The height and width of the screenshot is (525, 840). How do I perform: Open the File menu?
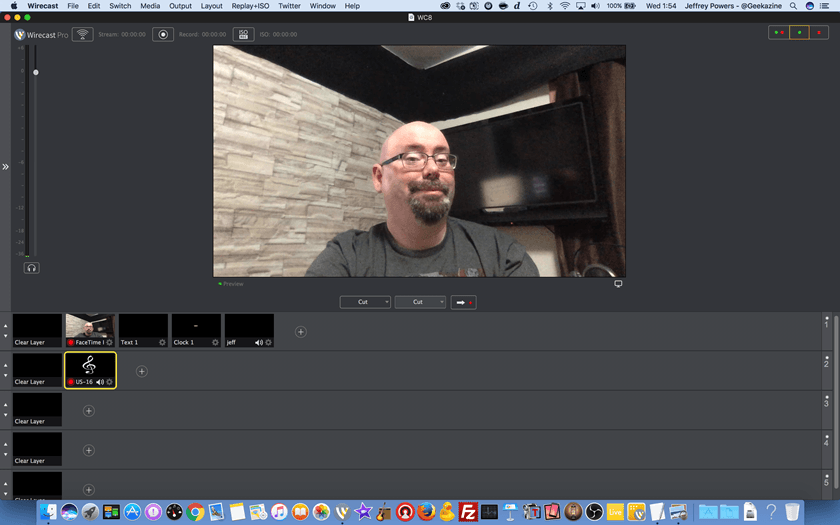pyautogui.click(x=73, y=6)
